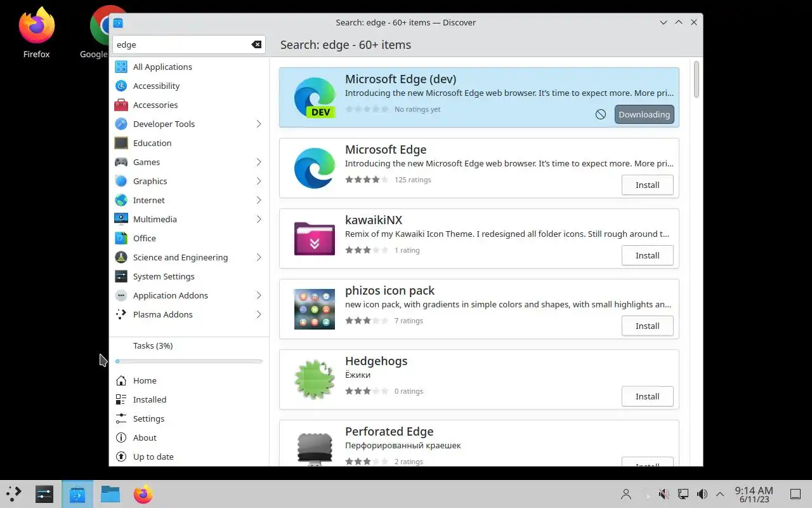Open the Perforated Edge entry title
Viewport: 812px width, 508px height.
(389, 431)
